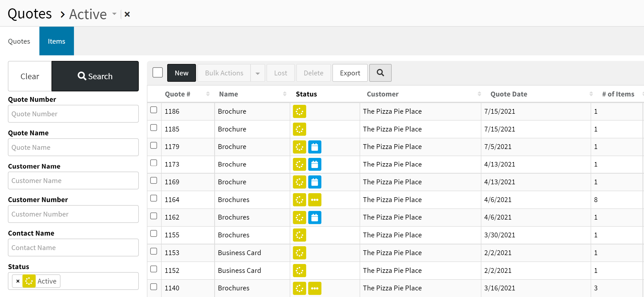This screenshot has height=297, width=644.
Task: Click the yellow ellipsis status icon for quote 1164
Action: (x=314, y=200)
